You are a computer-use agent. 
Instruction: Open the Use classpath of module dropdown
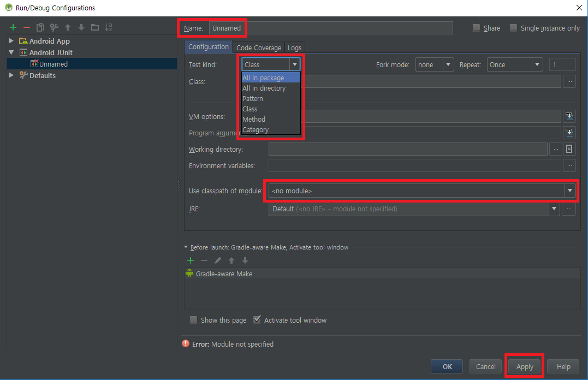569,191
